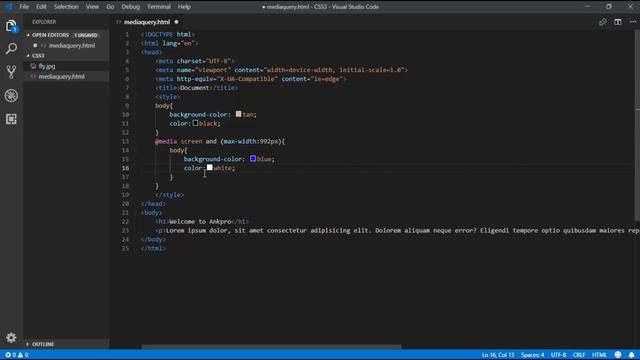Open the Search view icon
This screenshot has height=360, width=640.
pos(11,49)
